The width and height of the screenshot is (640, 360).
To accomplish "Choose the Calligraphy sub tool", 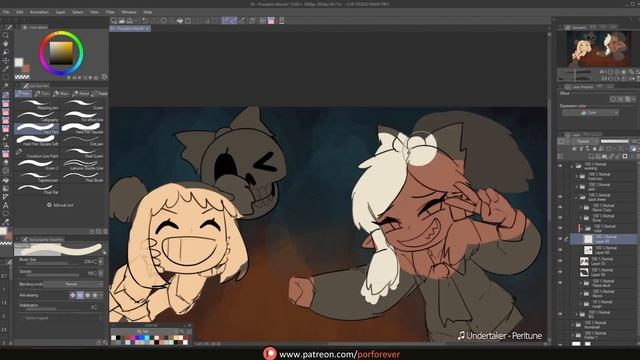I will (x=37, y=117).
